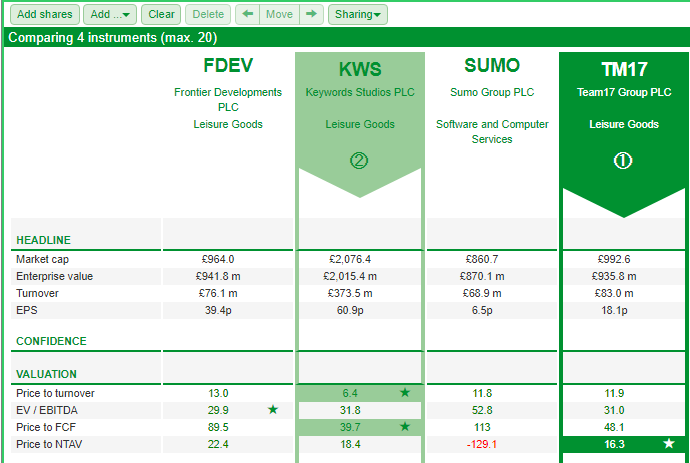Click Keywords Studios PLC name
Image resolution: width=690 pixels, height=463 pixels.
pyautogui.click(x=360, y=92)
